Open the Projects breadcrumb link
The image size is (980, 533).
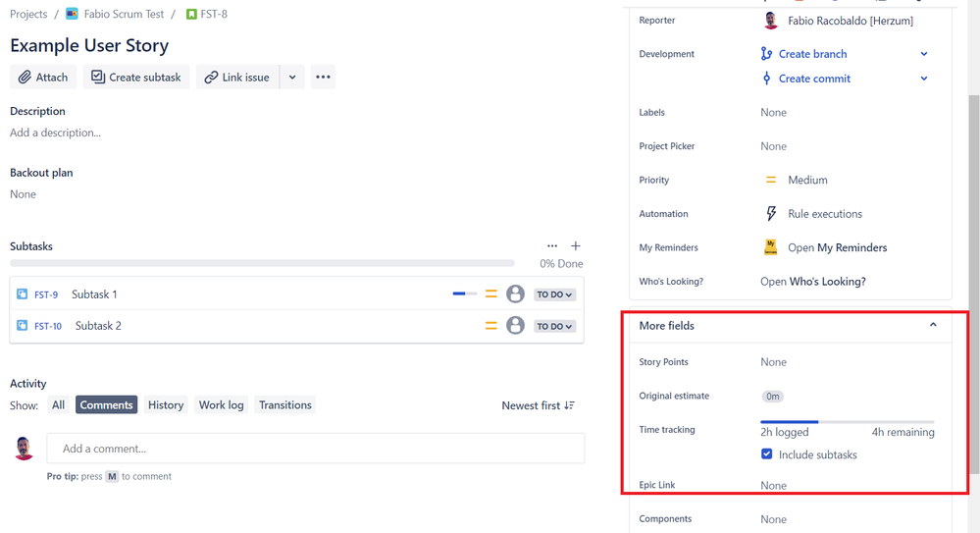coord(28,14)
